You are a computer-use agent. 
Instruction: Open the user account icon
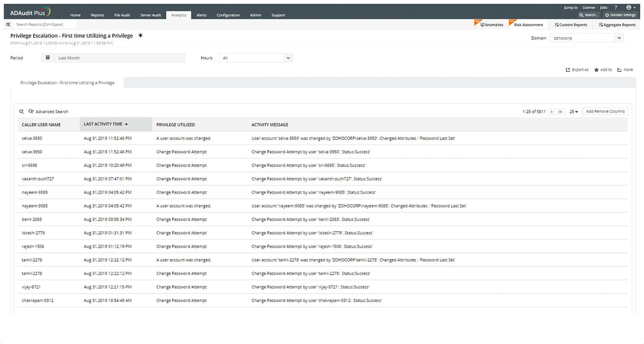pos(629,7)
